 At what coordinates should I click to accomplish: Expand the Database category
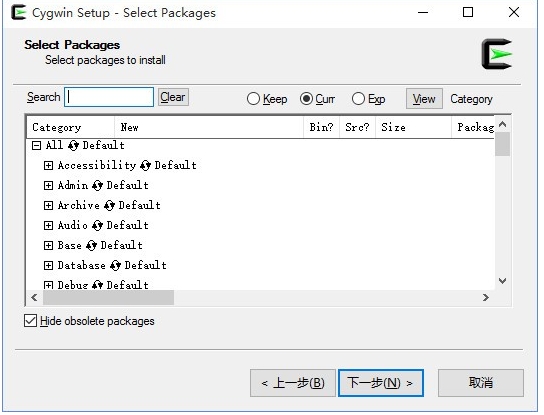[48, 266]
